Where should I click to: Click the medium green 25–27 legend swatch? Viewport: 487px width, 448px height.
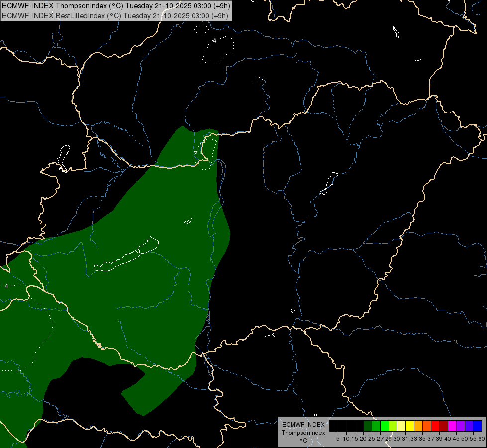point(376,426)
